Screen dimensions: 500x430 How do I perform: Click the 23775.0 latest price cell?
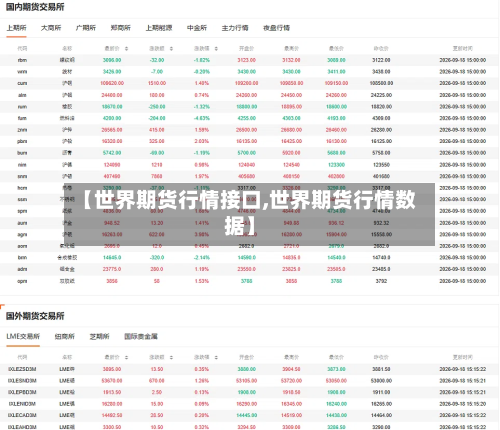[x=112, y=269]
